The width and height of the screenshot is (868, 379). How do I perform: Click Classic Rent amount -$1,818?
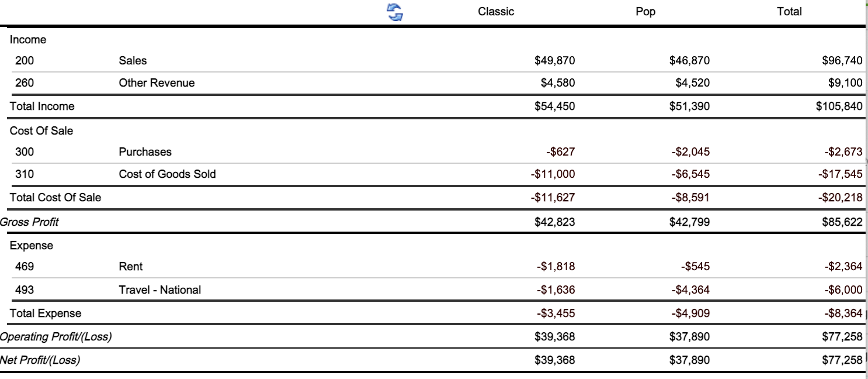point(555,267)
